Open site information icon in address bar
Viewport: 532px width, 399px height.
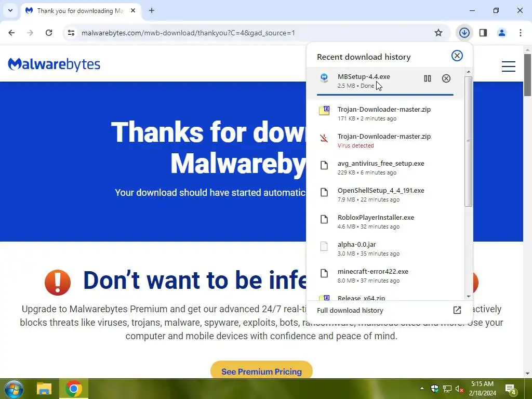point(71,33)
